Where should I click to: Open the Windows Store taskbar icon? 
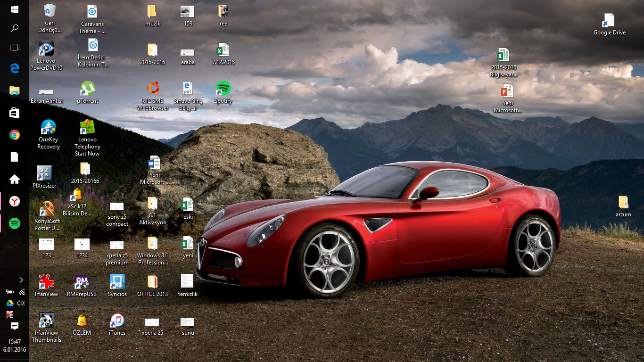(14, 113)
